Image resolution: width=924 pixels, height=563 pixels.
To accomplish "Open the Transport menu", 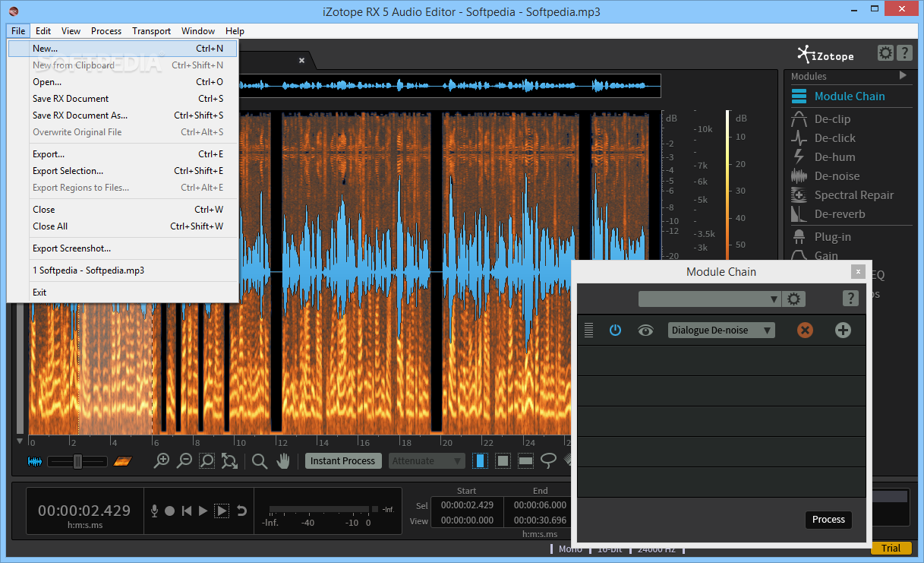I will pyautogui.click(x=151, y=31).
